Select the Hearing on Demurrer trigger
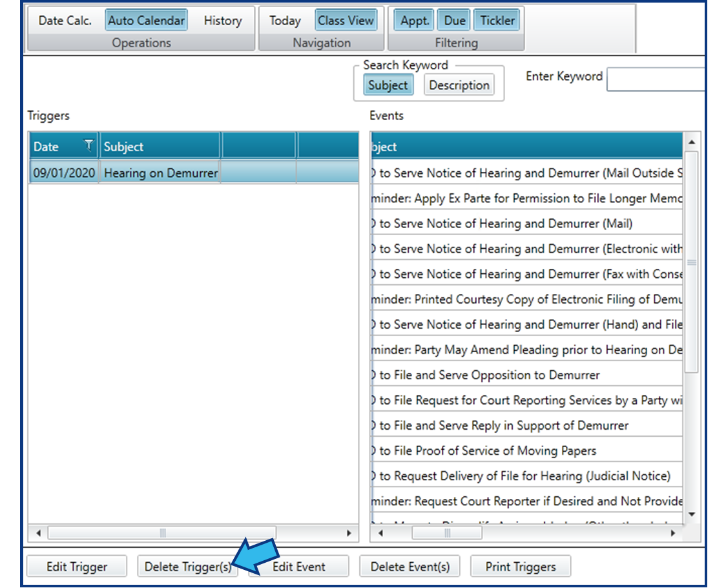Image resolution: width=726 pixels, height=588 pixels. (x=160, y=173)
